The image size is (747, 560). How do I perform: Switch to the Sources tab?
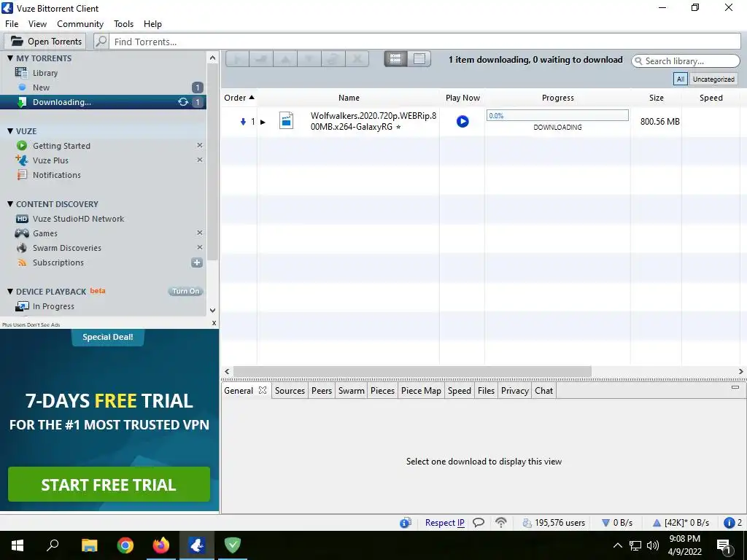point(290,391)
